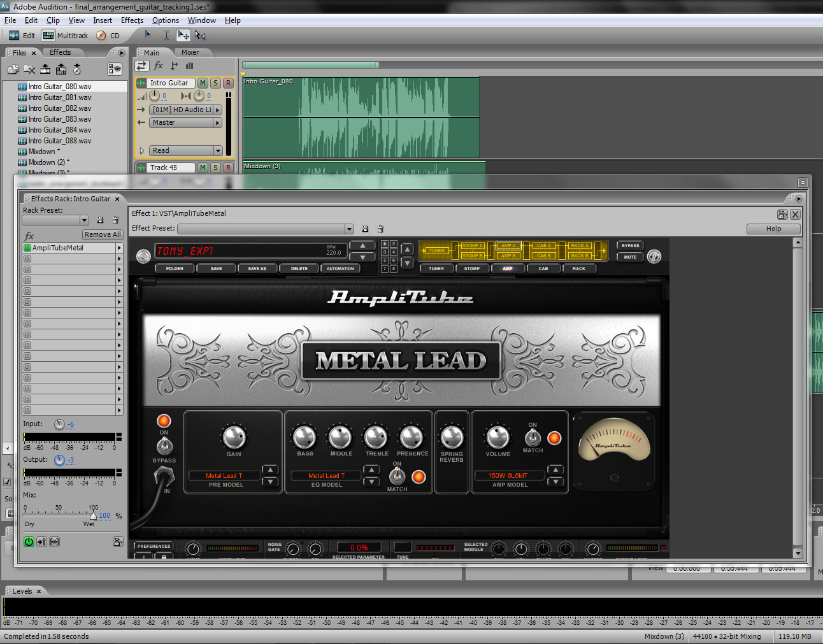Select the Scrub tool
This screenshot has width=823, height=644.
pyautogui.click(x=201, y=36)
